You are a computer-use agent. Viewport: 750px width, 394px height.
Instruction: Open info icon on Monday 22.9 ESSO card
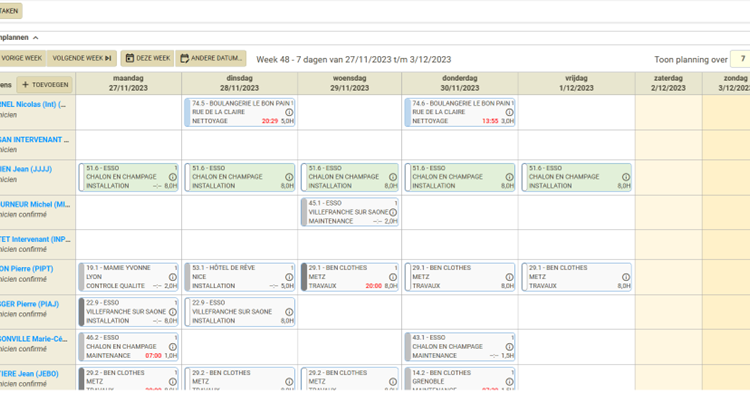click(x=173, y=312)
